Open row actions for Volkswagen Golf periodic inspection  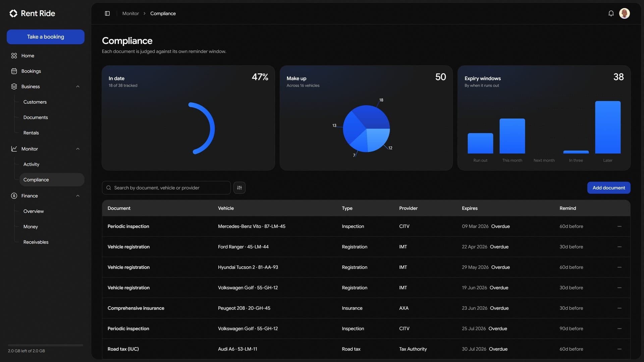619,328
